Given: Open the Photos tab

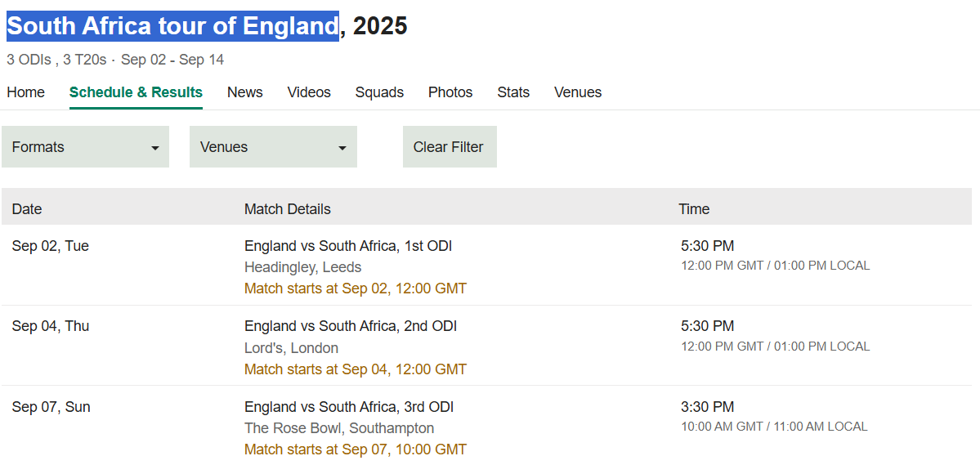Looking at the screenshot, I should pos(450,92).
